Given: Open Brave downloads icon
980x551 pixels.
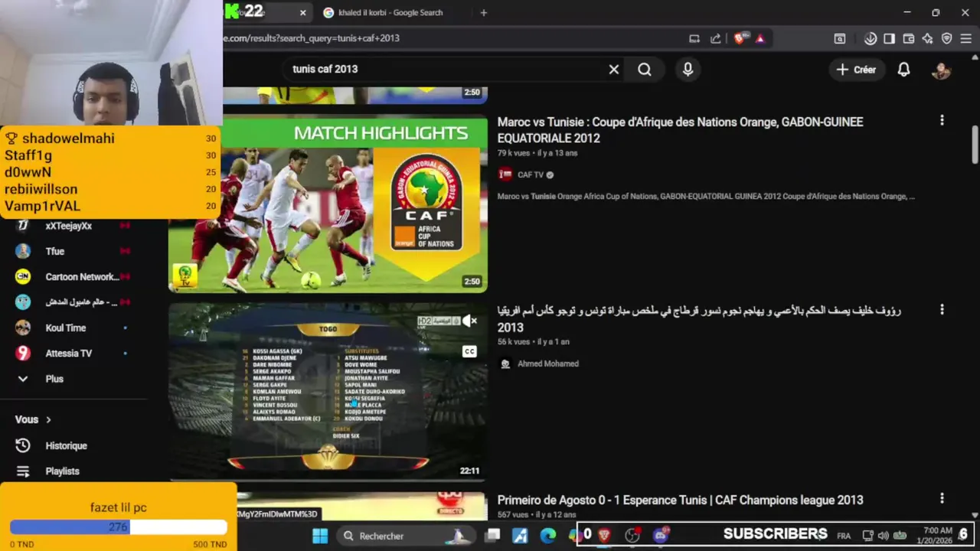Looking at the screenshot, I should [871, 38].
